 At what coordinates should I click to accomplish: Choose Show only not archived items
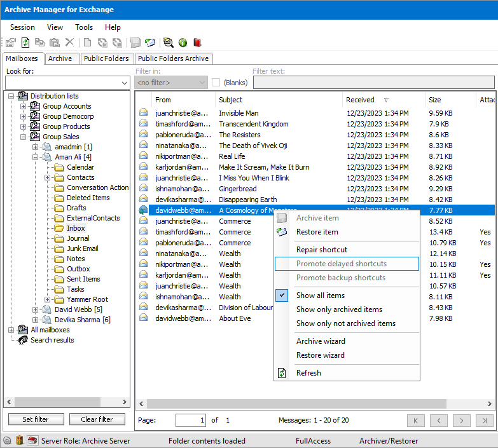coord(346,323)
